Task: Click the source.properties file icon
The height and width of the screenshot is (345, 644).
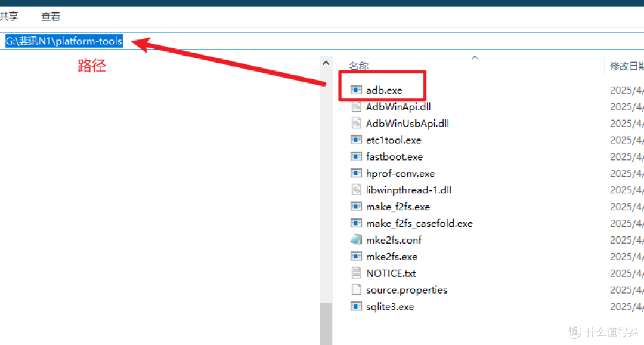Action: (356, 289)
